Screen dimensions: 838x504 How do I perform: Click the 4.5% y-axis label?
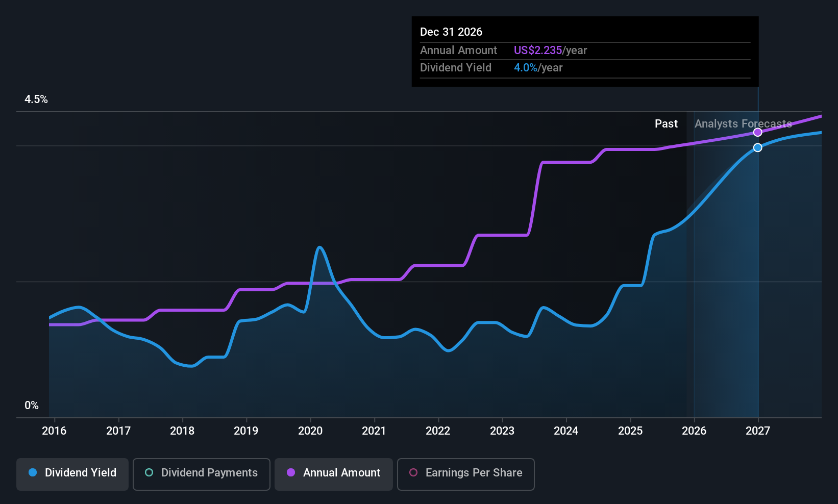tap(36, 99)
